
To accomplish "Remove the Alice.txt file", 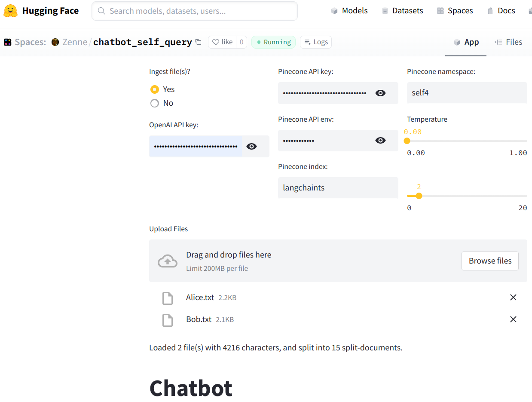I will (513, 298).
